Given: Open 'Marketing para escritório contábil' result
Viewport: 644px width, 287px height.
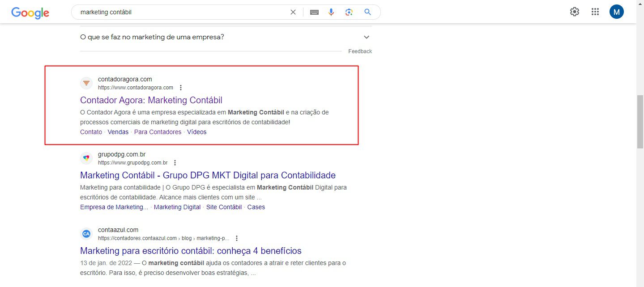Looking at the screenshot, I should [191, 251].
